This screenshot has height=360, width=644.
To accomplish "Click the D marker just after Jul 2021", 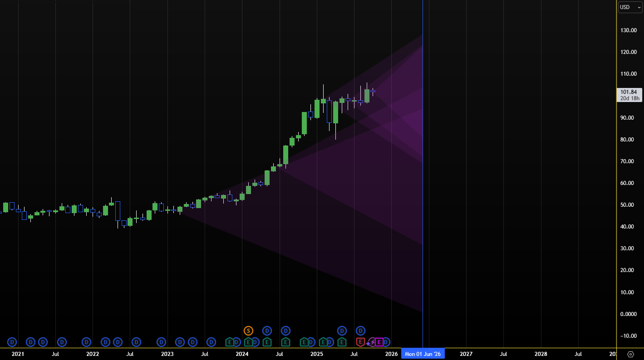I will 62,342.
